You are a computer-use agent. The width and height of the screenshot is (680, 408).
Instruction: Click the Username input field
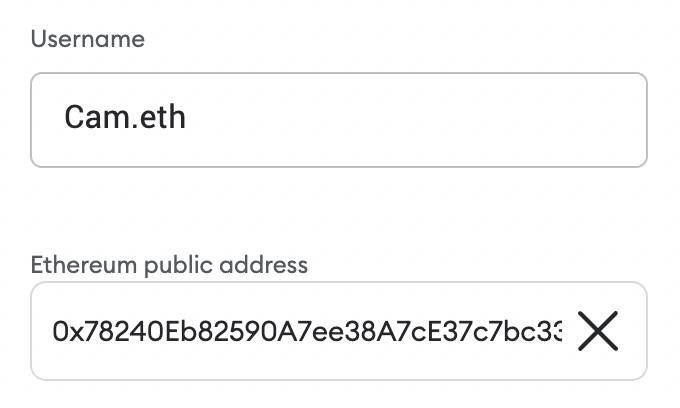point(339,120)
